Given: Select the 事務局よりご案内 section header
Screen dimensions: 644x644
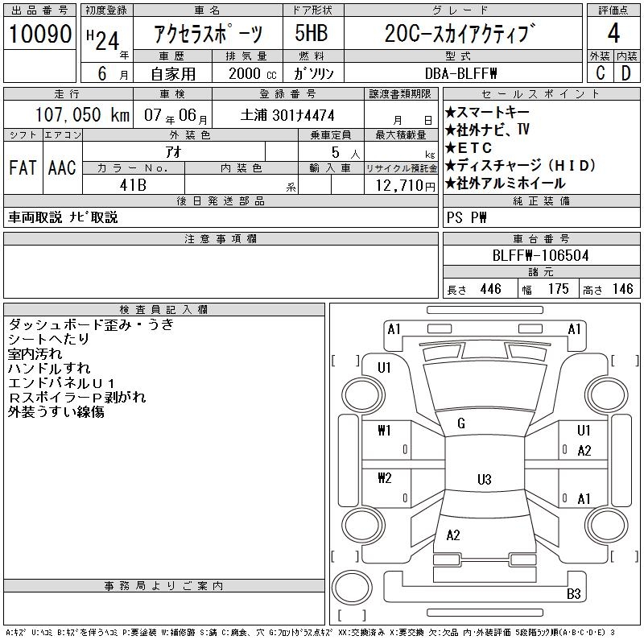Looking at the screenshot, I should 164,586.
